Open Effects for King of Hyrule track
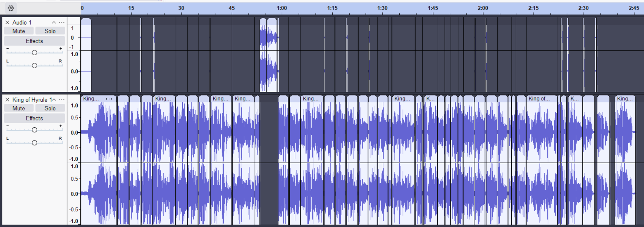 (x=35, y=118)
